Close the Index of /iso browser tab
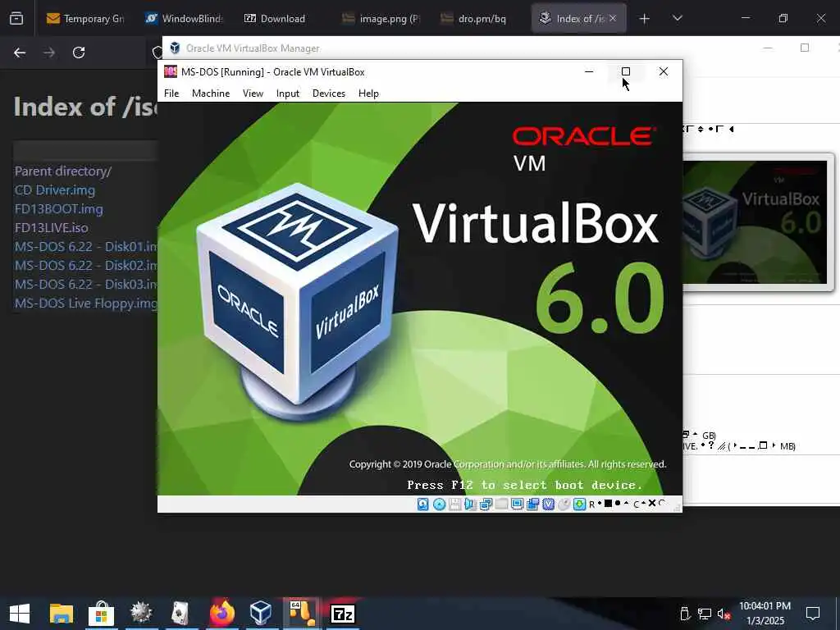 click(613, 18)
